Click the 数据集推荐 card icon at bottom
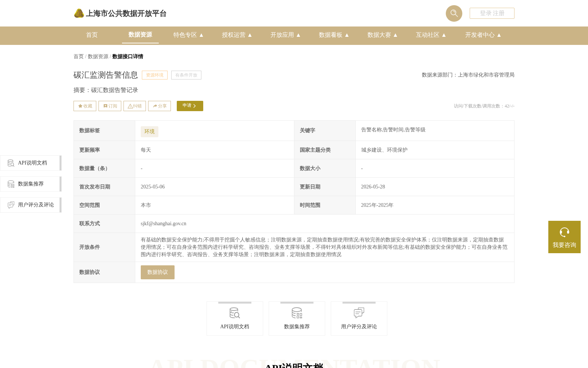588x368 pixels. pos(297,313)
